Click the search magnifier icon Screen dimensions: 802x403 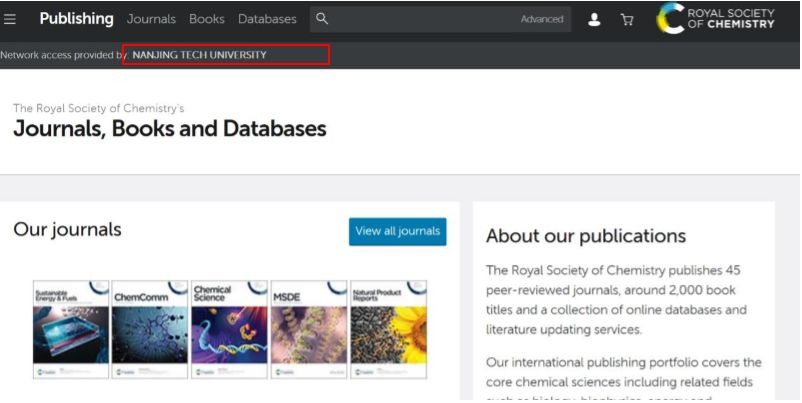[x=322, y=19]
